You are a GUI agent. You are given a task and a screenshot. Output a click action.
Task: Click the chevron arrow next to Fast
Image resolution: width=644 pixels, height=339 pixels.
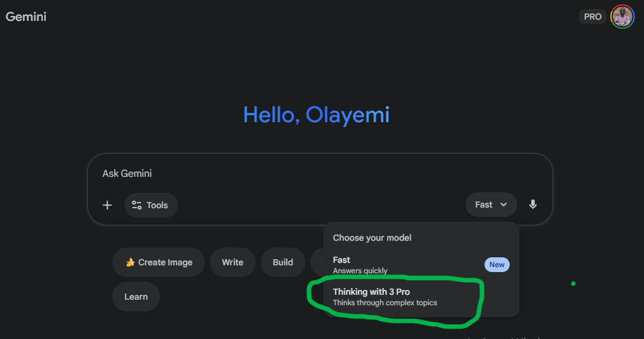pos(504,205)
